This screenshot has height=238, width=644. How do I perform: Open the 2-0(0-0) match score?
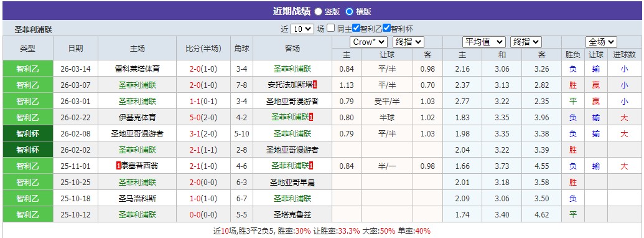pos(203,183)
